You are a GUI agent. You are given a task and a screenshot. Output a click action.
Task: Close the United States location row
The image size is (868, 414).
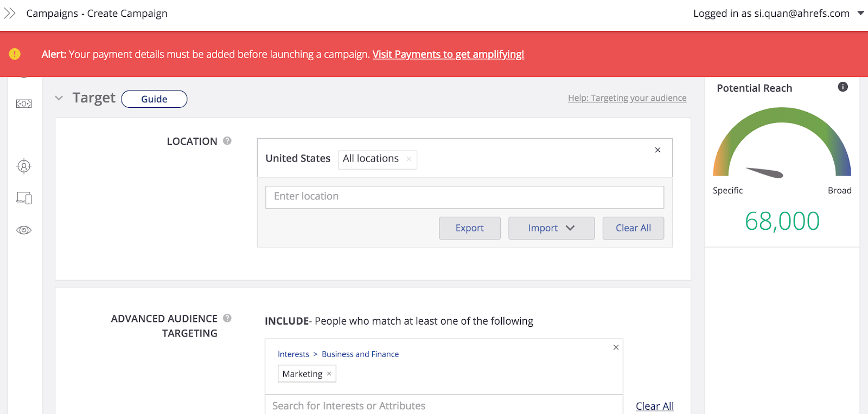pyautogui.click(x=658, y=150)
